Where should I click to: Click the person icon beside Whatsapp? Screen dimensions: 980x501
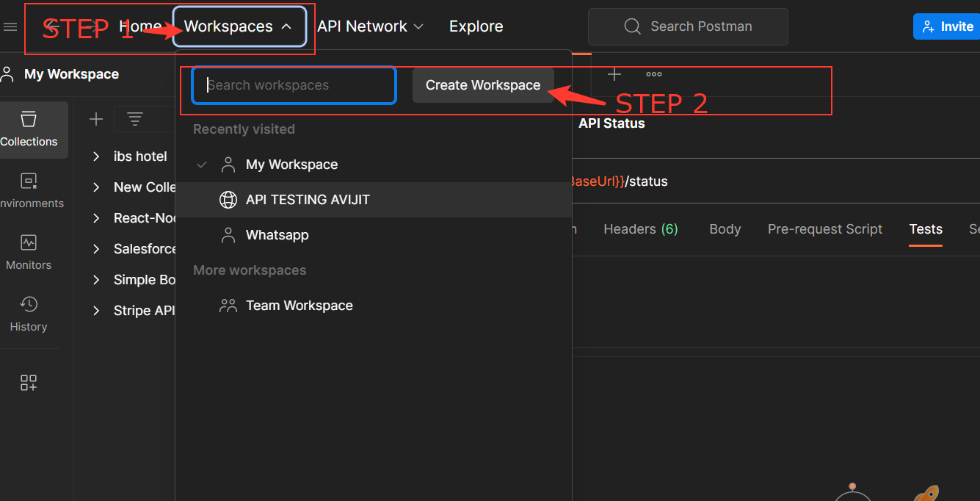228,235
